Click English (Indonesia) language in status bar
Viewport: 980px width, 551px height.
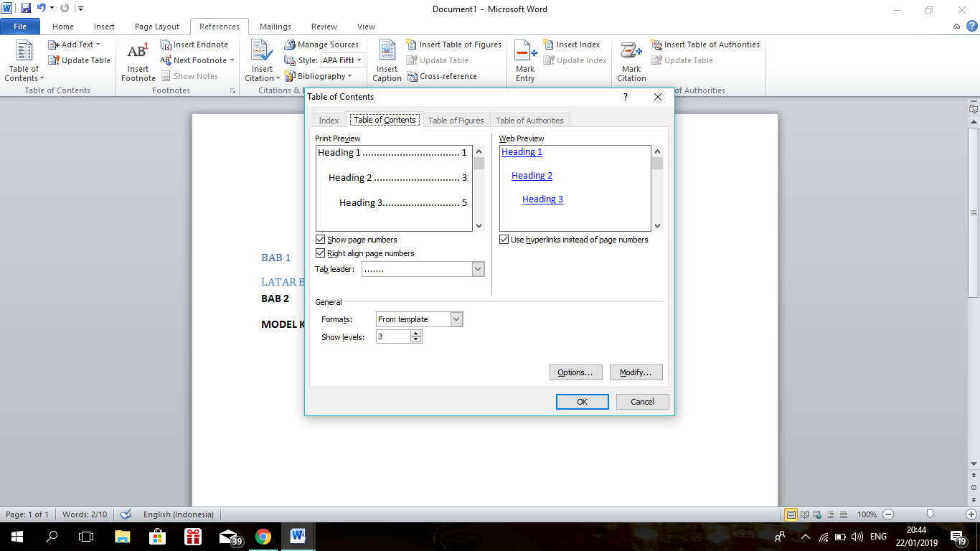point(179,514)
